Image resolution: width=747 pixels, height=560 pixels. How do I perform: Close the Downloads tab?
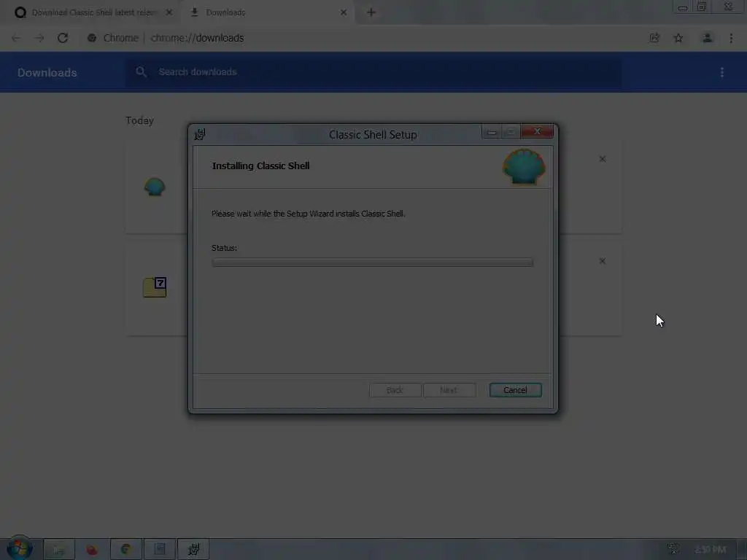[x=344, y=12]
